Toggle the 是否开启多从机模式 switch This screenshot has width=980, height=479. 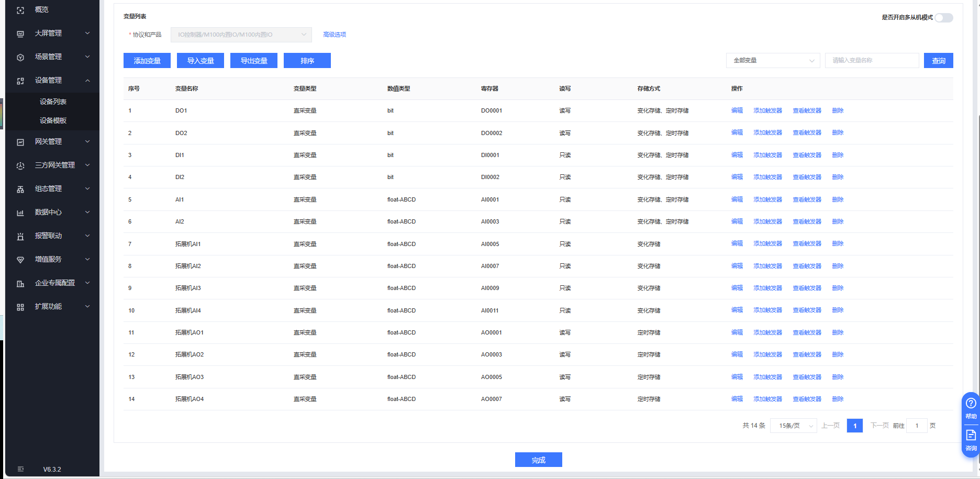point(944,18)
